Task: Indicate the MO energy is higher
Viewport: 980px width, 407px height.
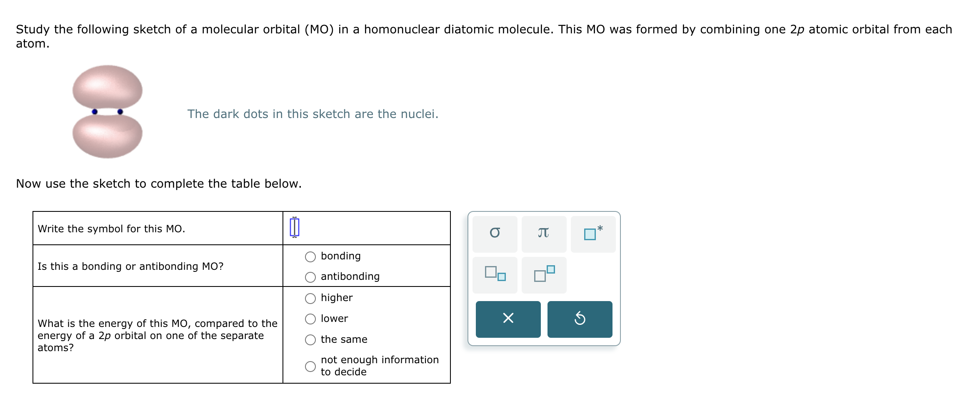Action: click(x=310, y=298)
